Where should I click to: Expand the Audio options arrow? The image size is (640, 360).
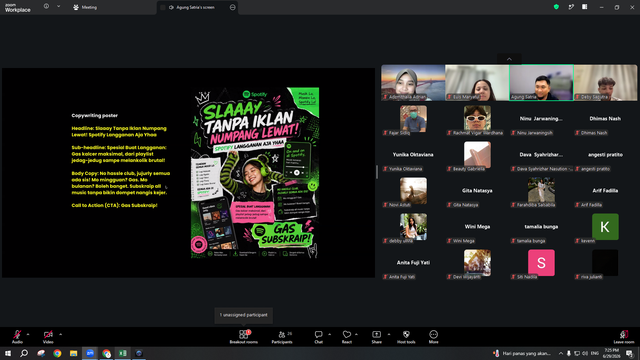pyautogui.click(x=28, y=334)
